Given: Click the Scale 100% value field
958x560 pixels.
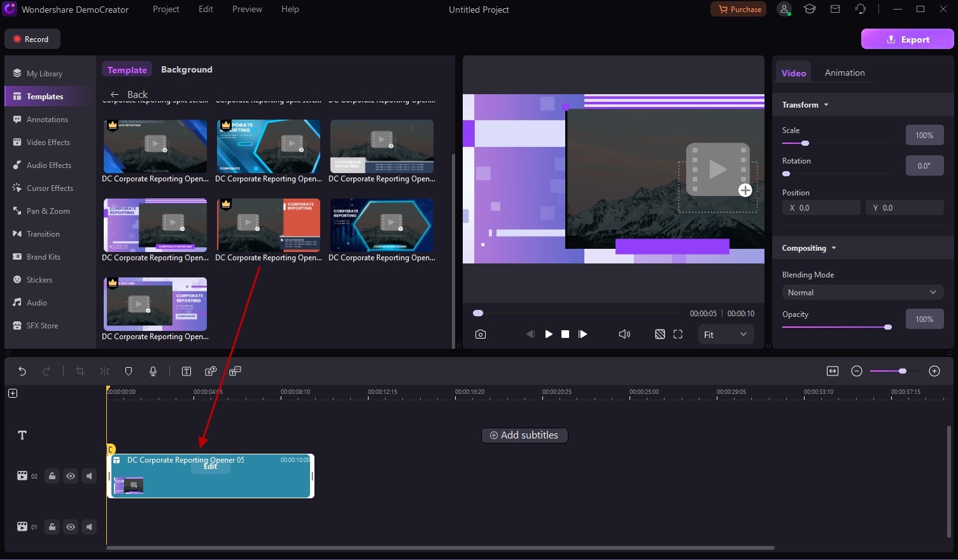Looking at the screenshot, I should pyautogui.click(x=924, y=136).
